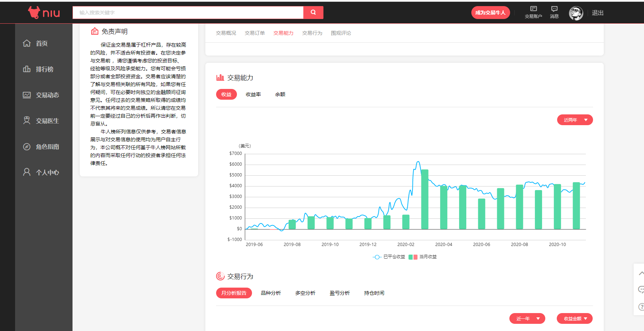Viewport: 644px width, 331px height.
Task: Select the 余额 tab
Action: [280, 94]
